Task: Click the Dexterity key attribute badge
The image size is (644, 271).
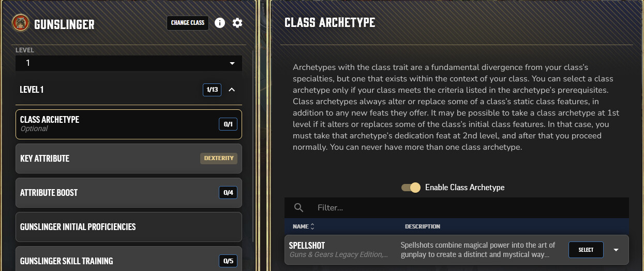Action: pyautogui.click(x=219, y=159)
